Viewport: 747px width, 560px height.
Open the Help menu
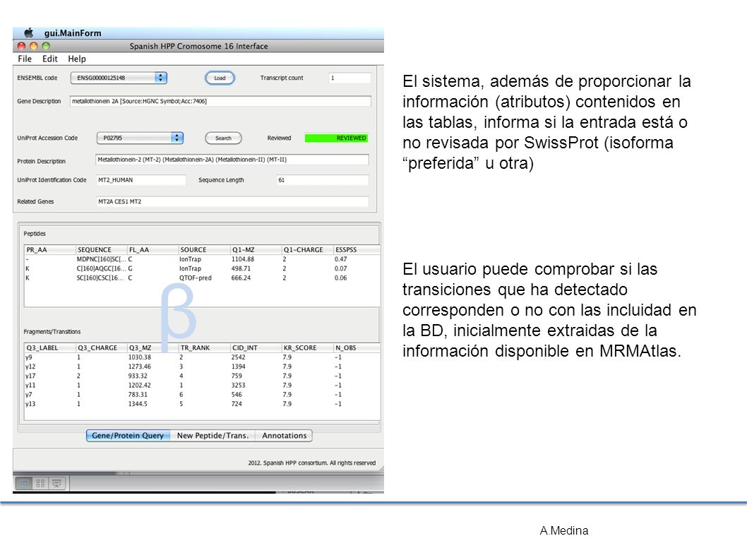click(77, 59)
